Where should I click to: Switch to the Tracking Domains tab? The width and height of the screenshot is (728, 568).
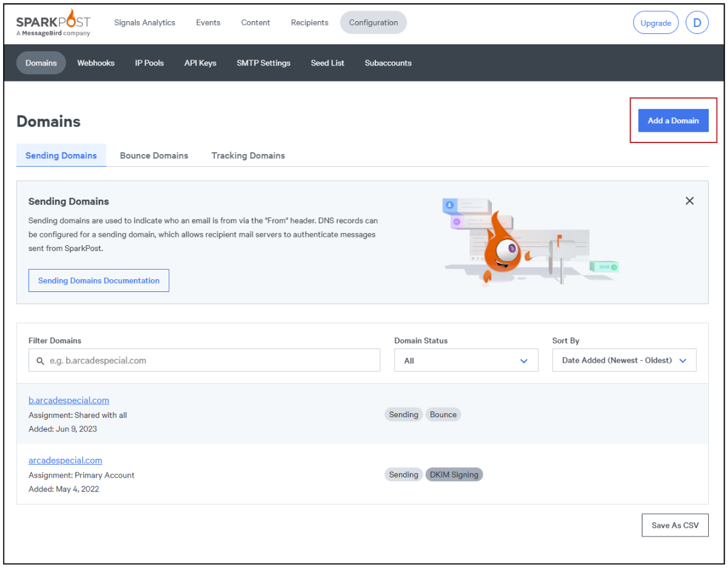click(248, 155)
